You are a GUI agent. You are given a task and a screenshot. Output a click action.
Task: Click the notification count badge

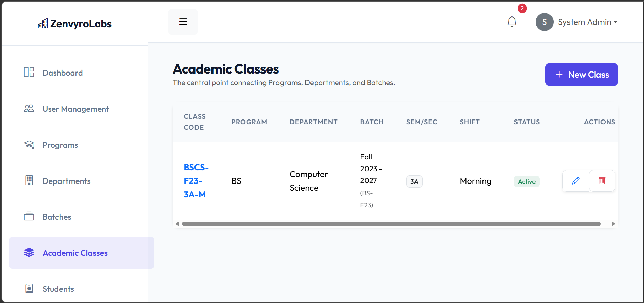[522, 9]
